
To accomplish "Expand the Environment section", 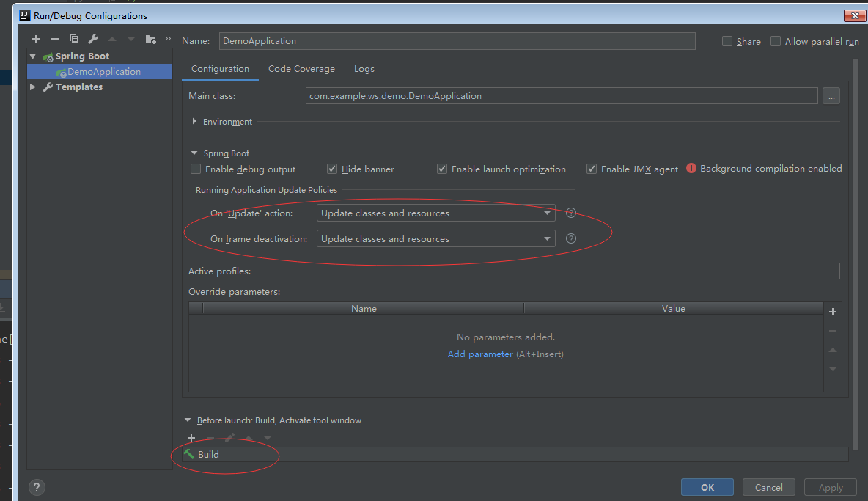I will pyautogui.click(x=194, y=121).
